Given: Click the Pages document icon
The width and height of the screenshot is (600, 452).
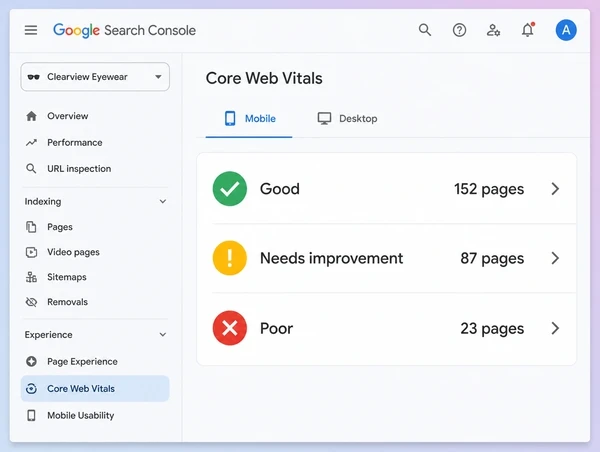Looking at the screenshot, I should click(x=31, y=227).
